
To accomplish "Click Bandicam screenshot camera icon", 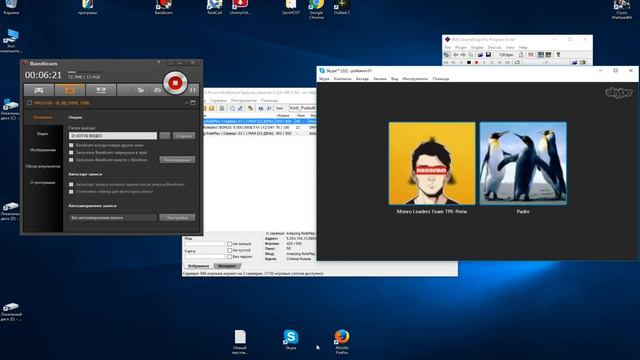I will pos(158,90).
